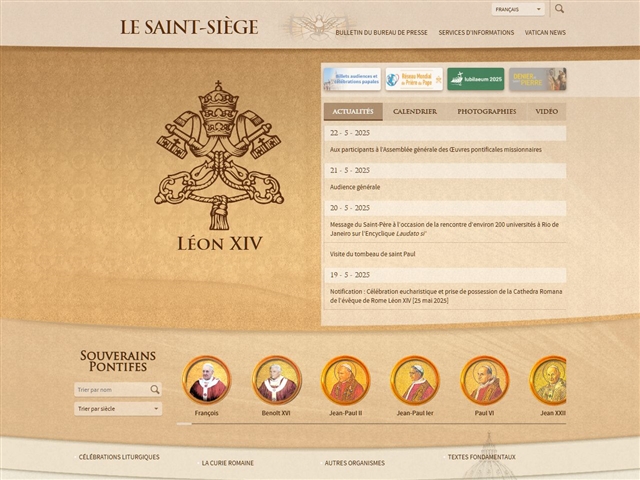Click the Léon XIV name heading
The height and width of the screenshot is (480, 640).
coord(220,244)
